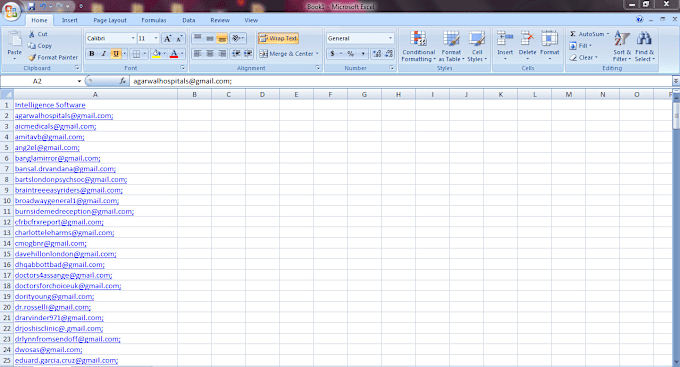Click AutoSum
680x367 pixels.
click(x=587, y=34)
